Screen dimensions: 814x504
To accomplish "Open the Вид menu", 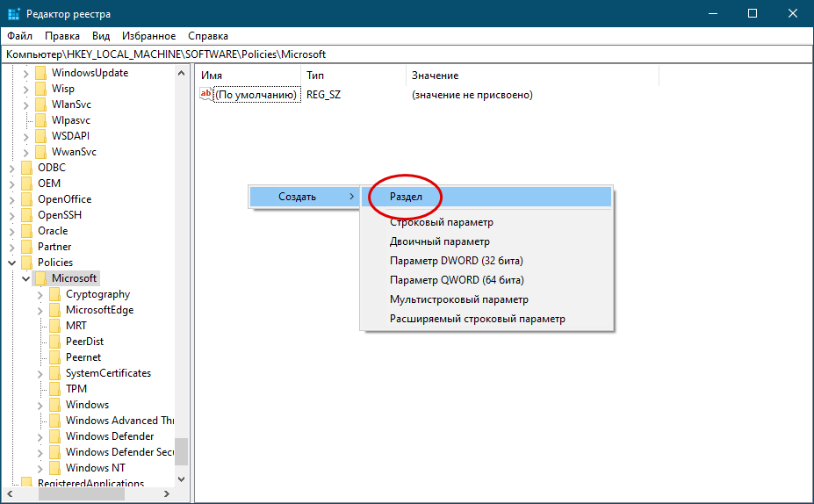I will coord(101,36).
